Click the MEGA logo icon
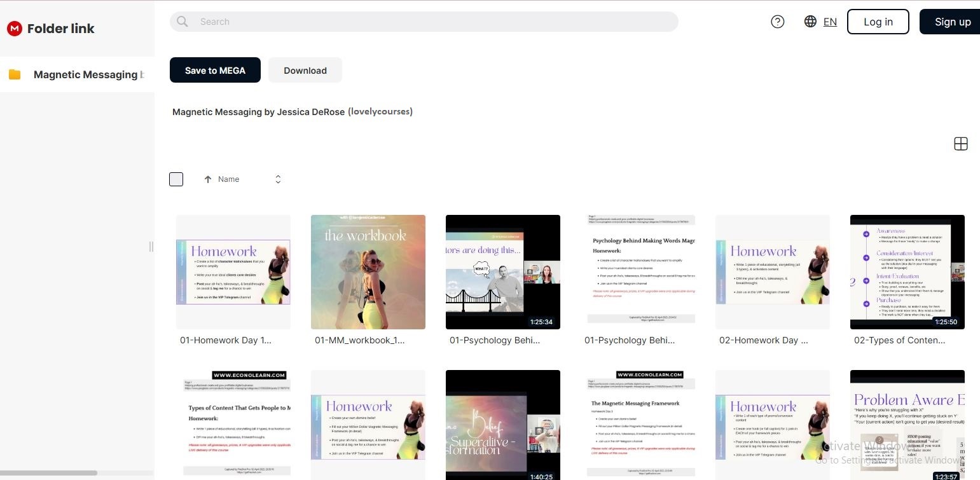Viewport: 980px width, 480px height. (x=15, y=29)
